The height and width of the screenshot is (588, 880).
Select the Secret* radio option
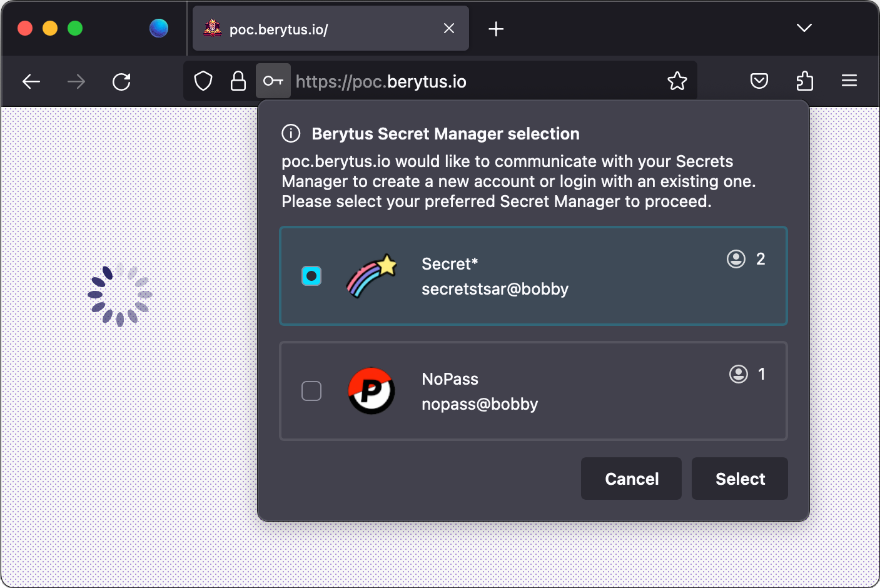point(311,276)
